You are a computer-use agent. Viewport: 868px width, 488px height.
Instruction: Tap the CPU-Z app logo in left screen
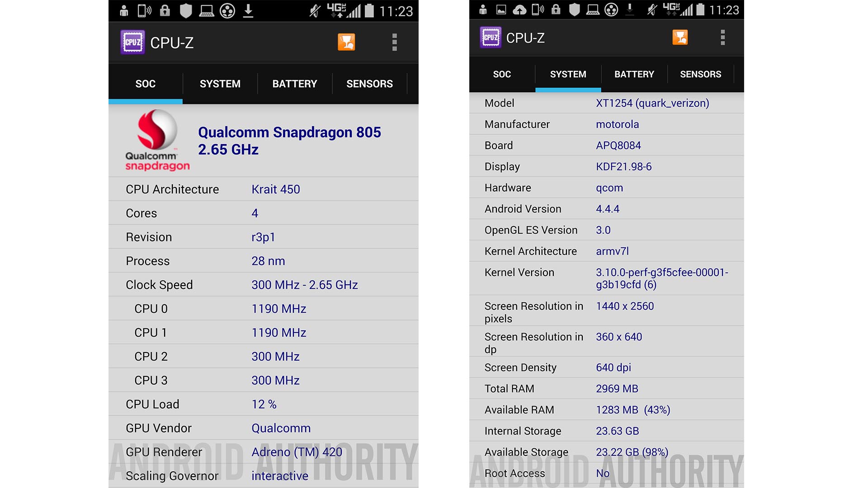[x=132, y=42]
